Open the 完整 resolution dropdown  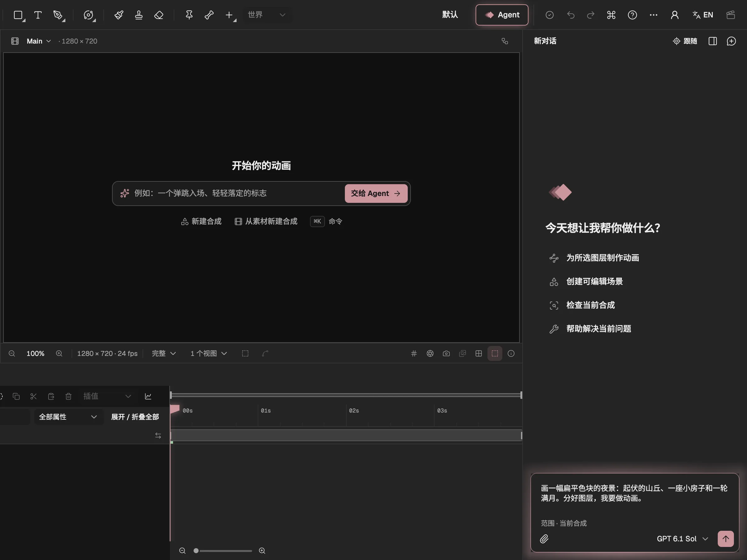click(164, 353)
